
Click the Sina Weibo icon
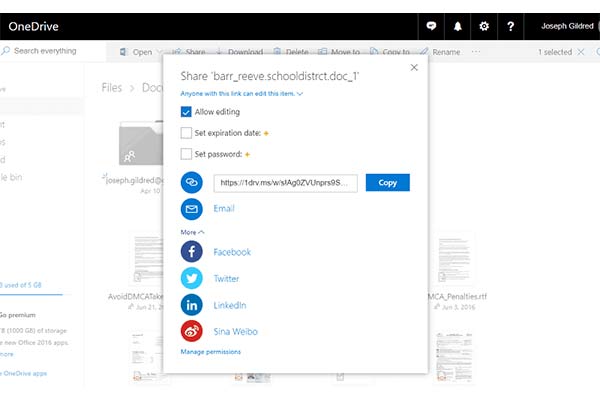192,331
